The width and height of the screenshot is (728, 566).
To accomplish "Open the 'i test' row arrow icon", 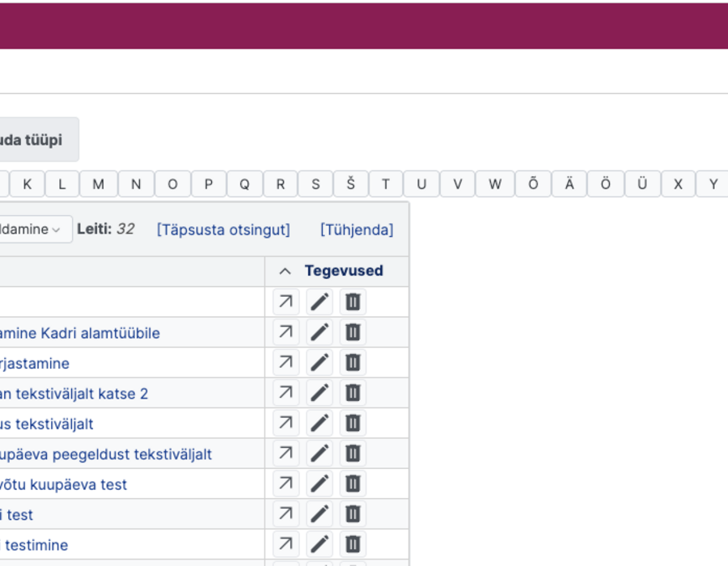I will pyautogui.click(x=286, y=514).
